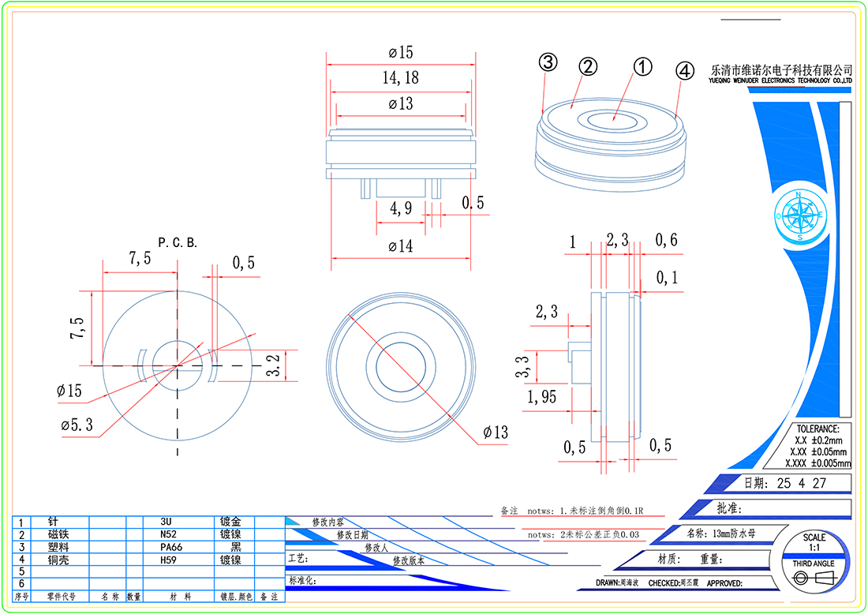Screen dimensions: 868x614
Task: Click the third angle projection symbol
Action: 813,578
